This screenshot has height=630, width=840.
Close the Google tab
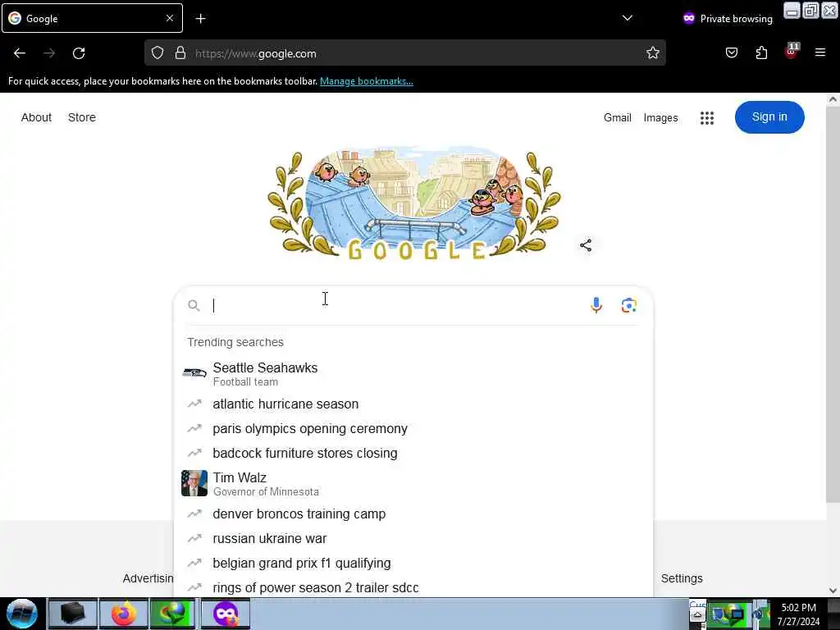tap(169, 18)
